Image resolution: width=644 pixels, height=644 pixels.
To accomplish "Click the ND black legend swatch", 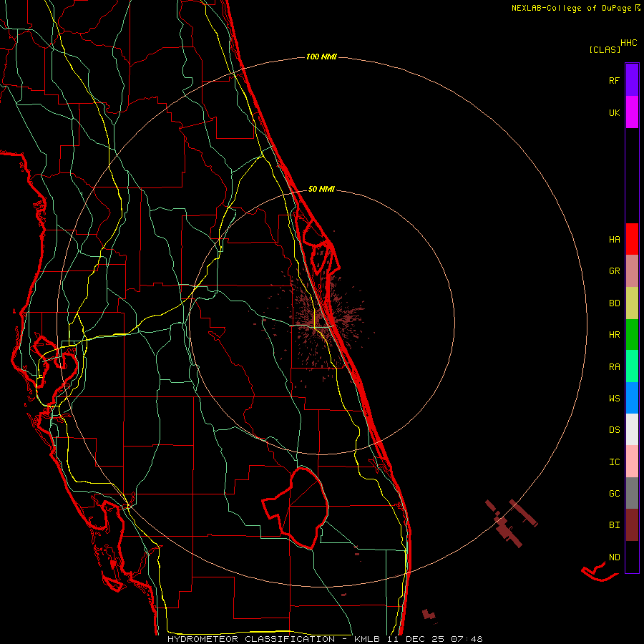I will pyautogui.click(x=632, y=557).
